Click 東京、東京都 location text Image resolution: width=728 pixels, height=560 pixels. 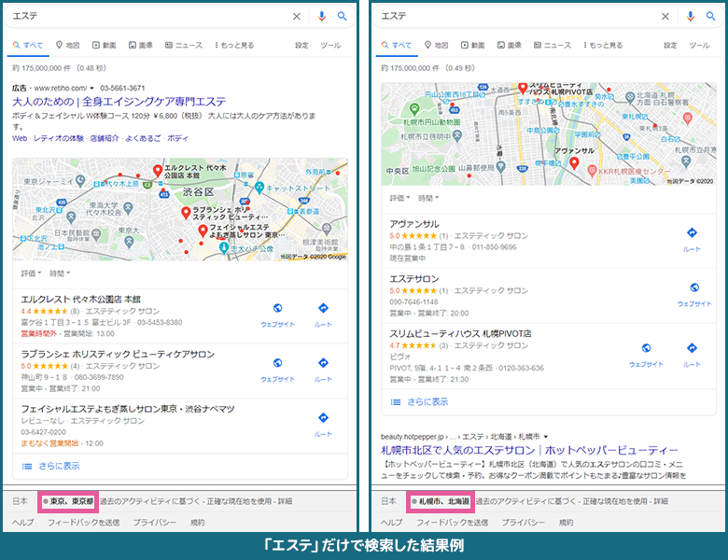click(x=72, y=501)
